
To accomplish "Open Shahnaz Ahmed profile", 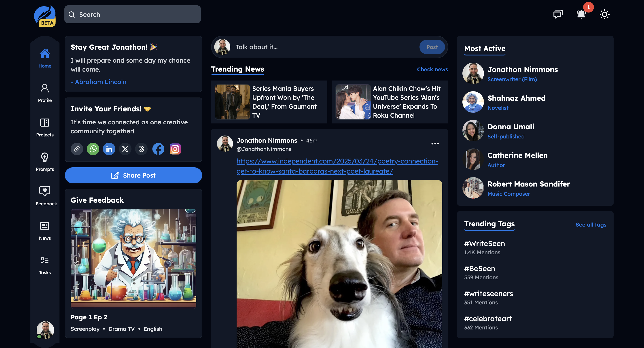I will coord(516,98).
